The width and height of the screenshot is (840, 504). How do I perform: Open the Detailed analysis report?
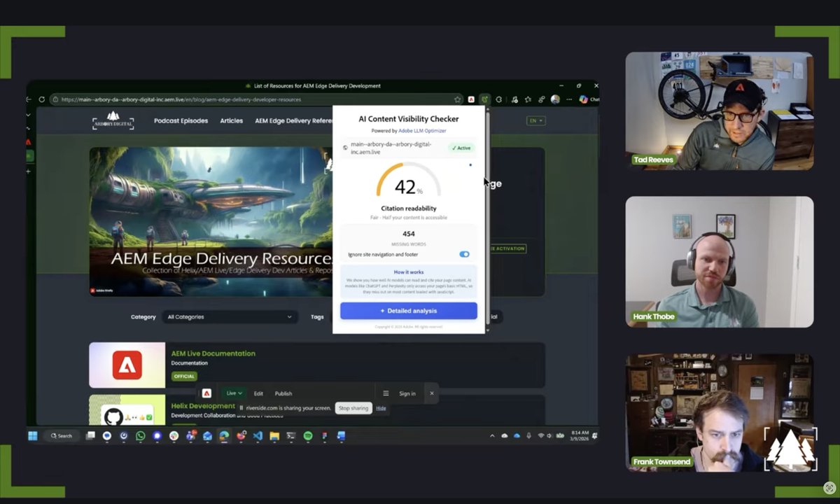pos(409,311)
